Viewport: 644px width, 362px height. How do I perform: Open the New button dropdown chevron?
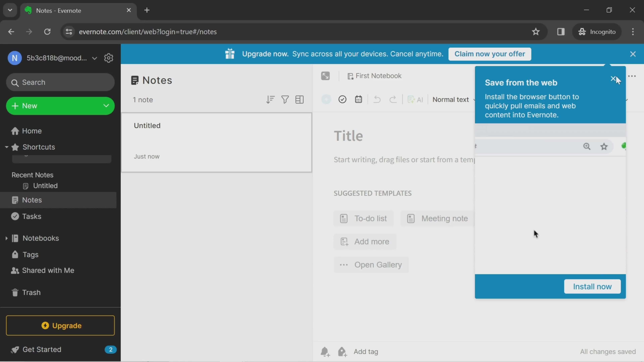[x=106, y=106]
